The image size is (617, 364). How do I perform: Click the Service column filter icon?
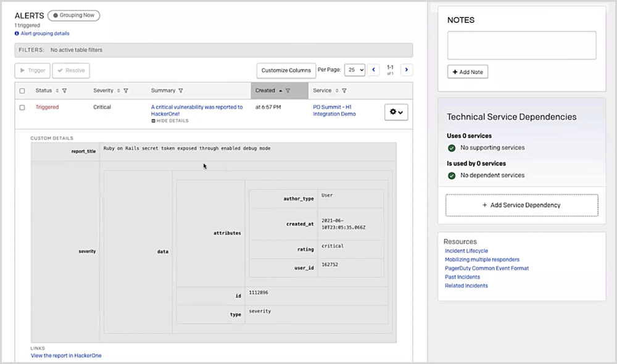pyautogui.click(x=344, y=91)
